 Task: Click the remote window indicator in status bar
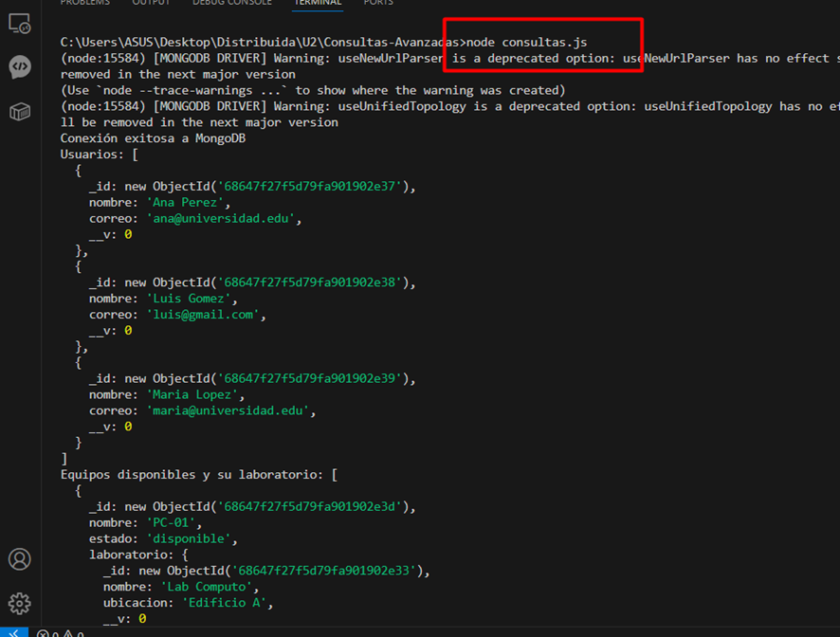(x=14, y=632)
